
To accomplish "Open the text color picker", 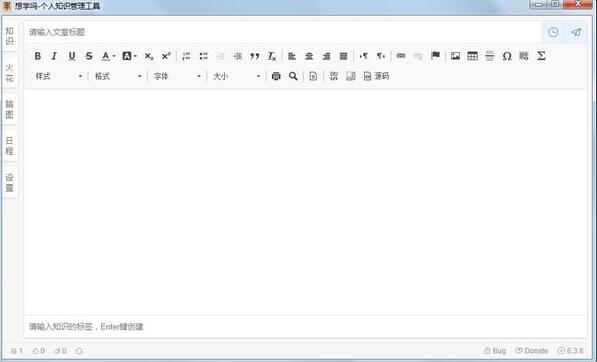I will (109, 56).
